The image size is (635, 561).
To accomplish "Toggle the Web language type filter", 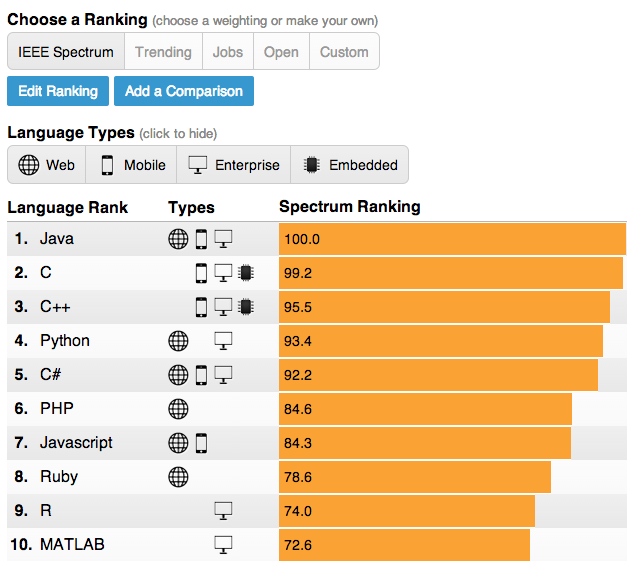I will [47, 165].
